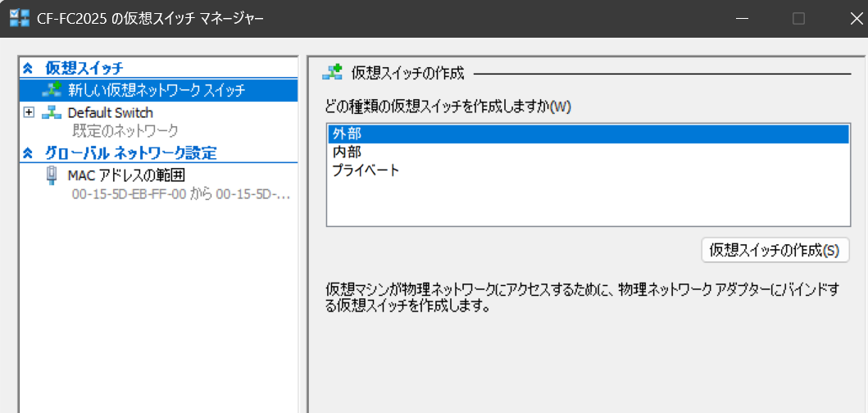
Task: Minimize the Virtual Switch Manager window
Action: point(742,18)
